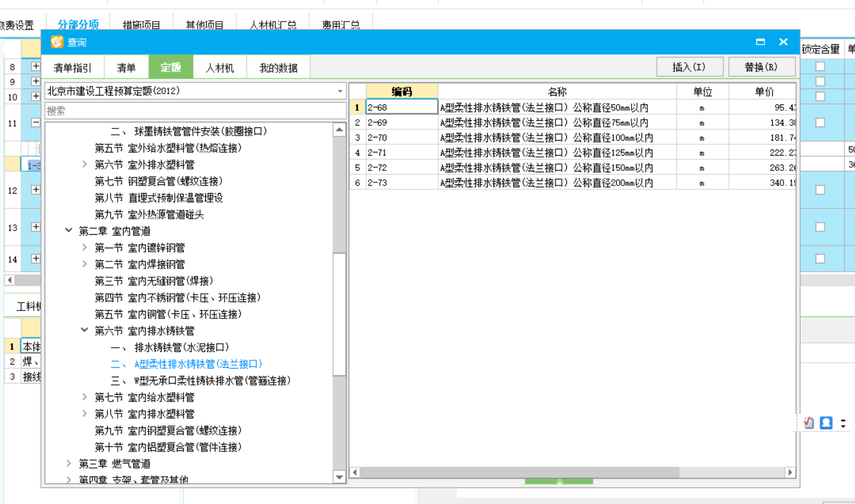The height and width of the screenshot is (504, 855).
Task: Switch to 分部分项 tab in main window
Action: 78,25
